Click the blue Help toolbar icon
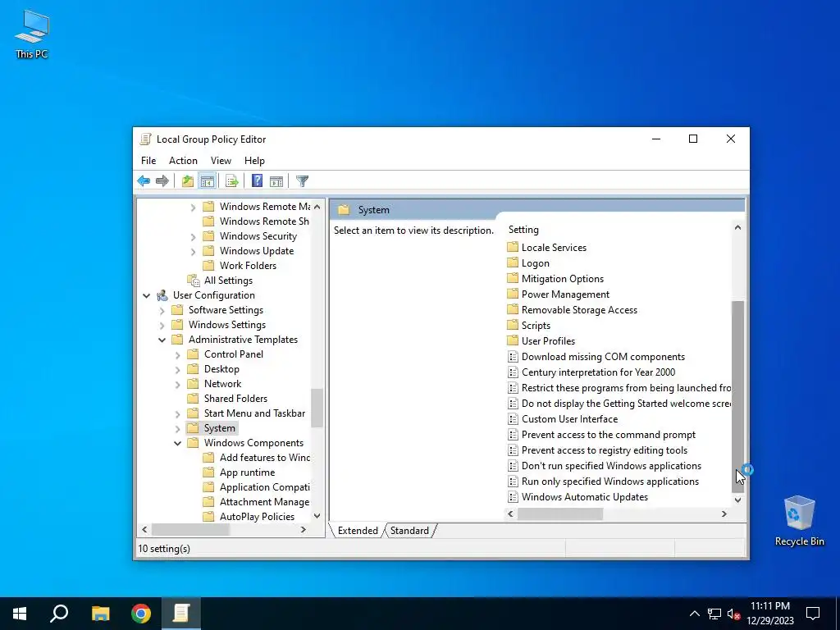Screen dimensions: 840x630 257,181
